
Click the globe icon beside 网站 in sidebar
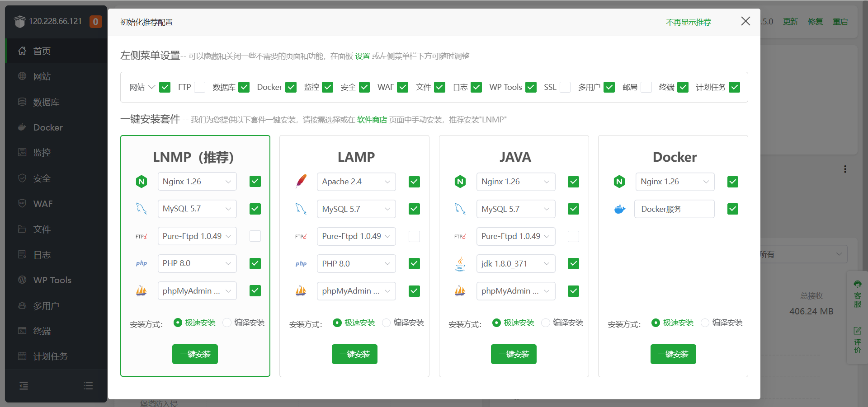tap(22, 76)
